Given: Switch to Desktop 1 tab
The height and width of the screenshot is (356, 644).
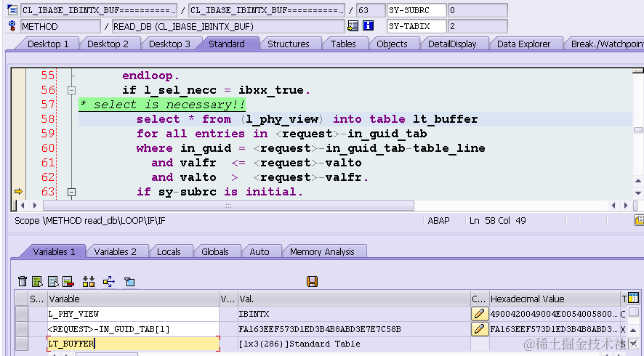Looking at the screenshot, I should pyautogui.click(x=48, y=44).
